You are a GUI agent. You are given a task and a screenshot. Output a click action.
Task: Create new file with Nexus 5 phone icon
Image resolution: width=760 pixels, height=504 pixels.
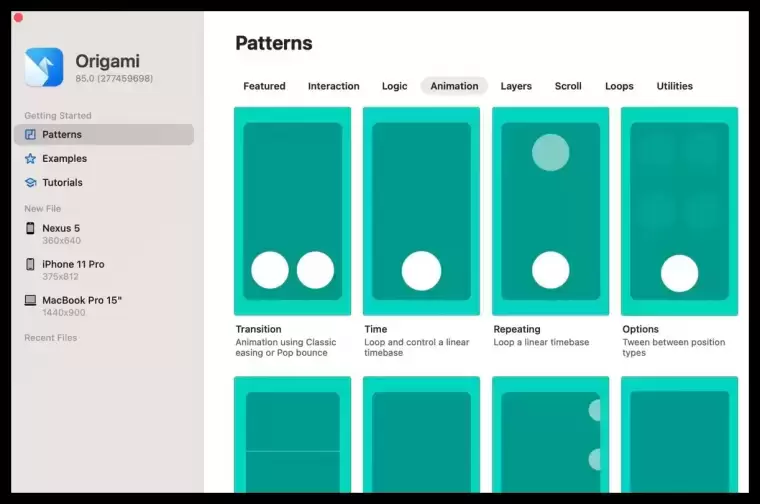click(30, 228)
